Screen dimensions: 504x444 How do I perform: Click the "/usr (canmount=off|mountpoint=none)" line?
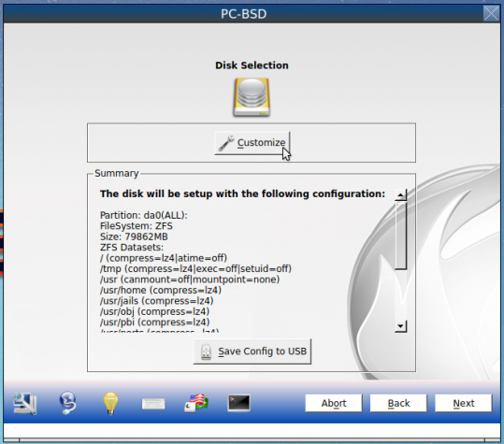[x=190, y=279]
